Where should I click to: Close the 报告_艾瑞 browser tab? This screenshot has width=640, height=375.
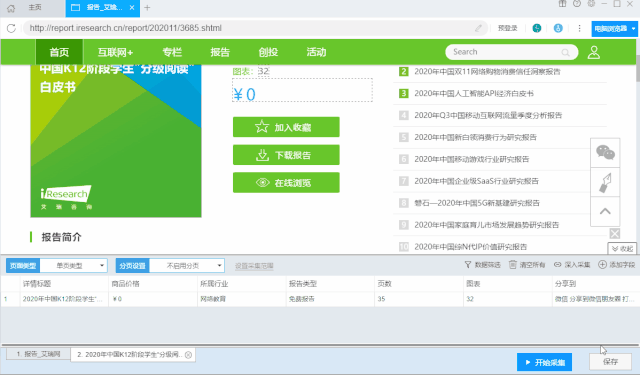tap(132, 8)
